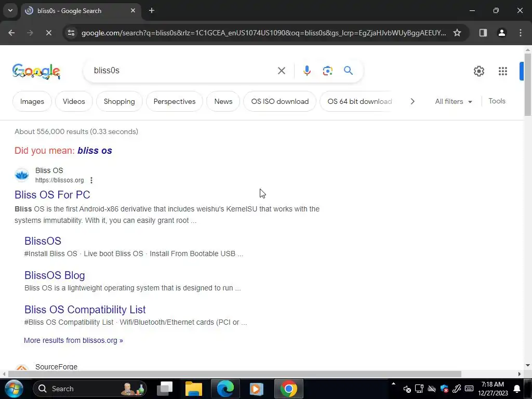Open File Explorer from taskbar
Image resolution: width=532 pixels, height=399 pixels.
point(194,389)
